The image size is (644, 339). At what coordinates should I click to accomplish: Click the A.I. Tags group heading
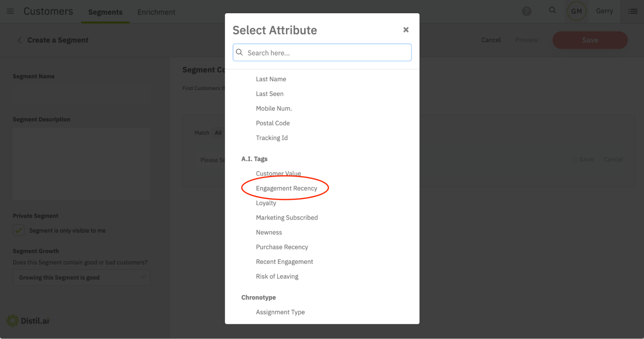[254, 159]
